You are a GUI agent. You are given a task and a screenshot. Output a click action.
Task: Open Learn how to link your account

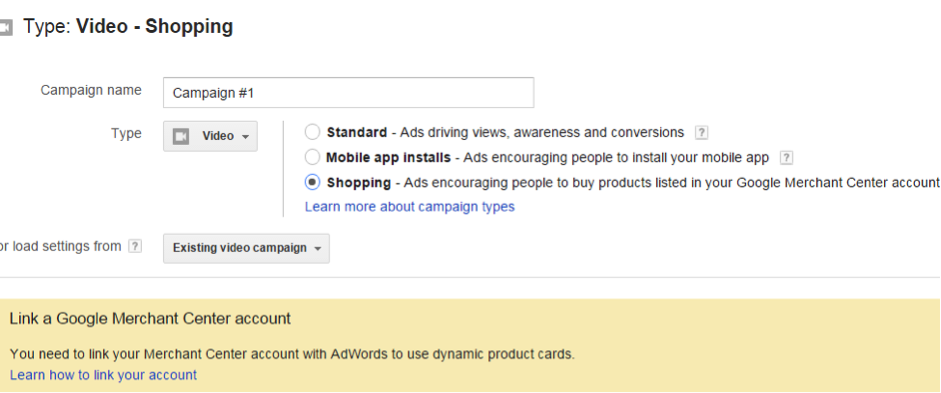[103, 375]
